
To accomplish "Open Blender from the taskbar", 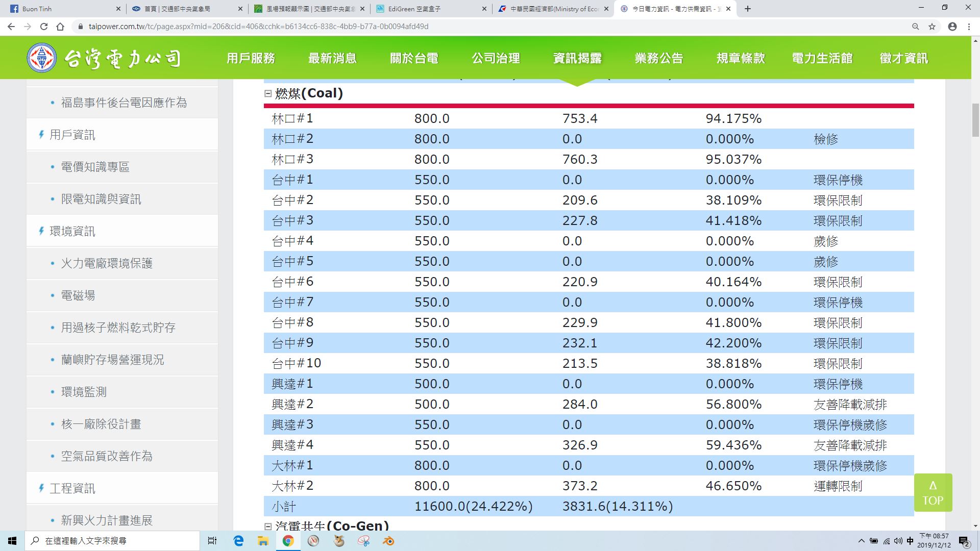I will pos(388,541).
